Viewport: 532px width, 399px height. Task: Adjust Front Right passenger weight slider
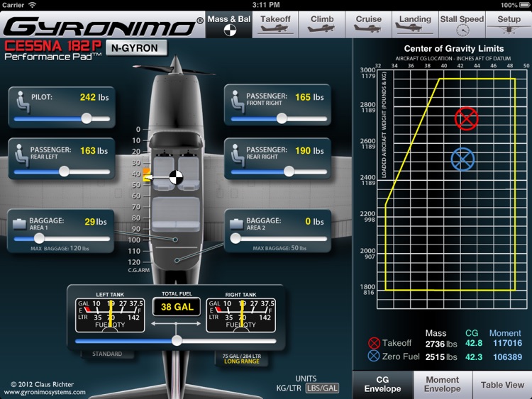[x=279, y=118]
